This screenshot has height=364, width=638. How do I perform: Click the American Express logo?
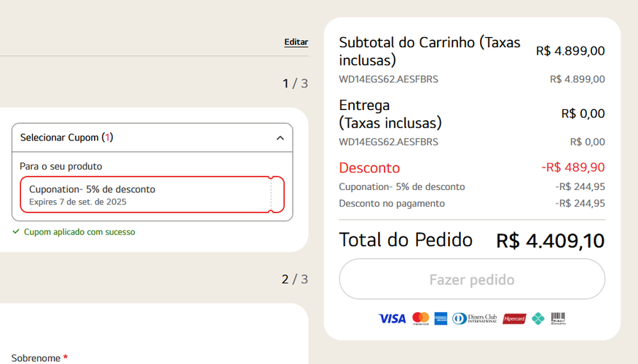pyautogui.click(x=441, y=319)
